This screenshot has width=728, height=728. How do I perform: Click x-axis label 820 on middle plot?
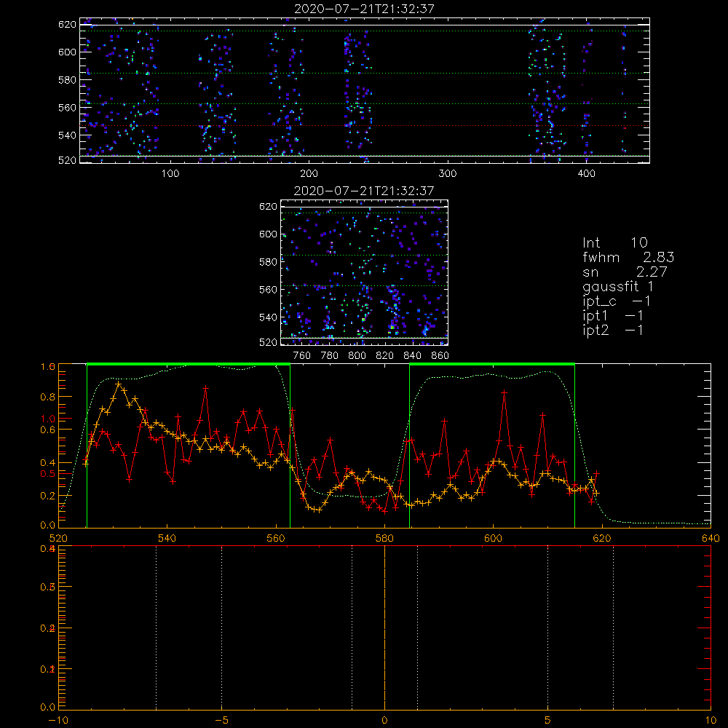(x=384, y=356)
